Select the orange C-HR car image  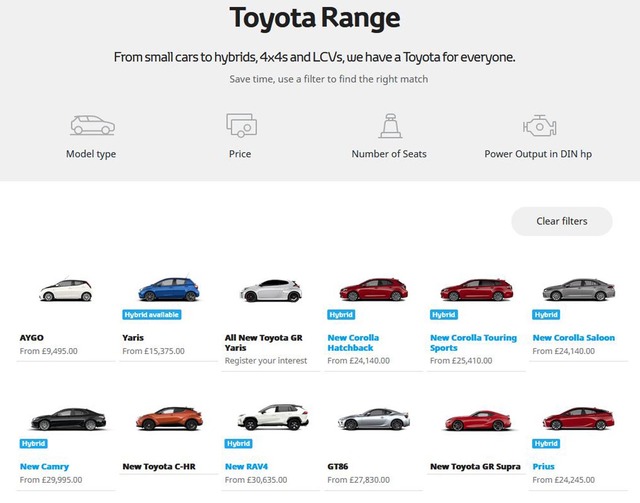169,418
